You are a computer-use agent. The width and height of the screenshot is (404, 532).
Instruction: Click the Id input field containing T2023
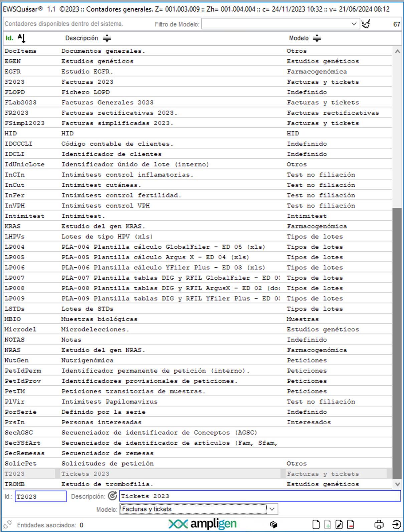(x=40, y=496)
